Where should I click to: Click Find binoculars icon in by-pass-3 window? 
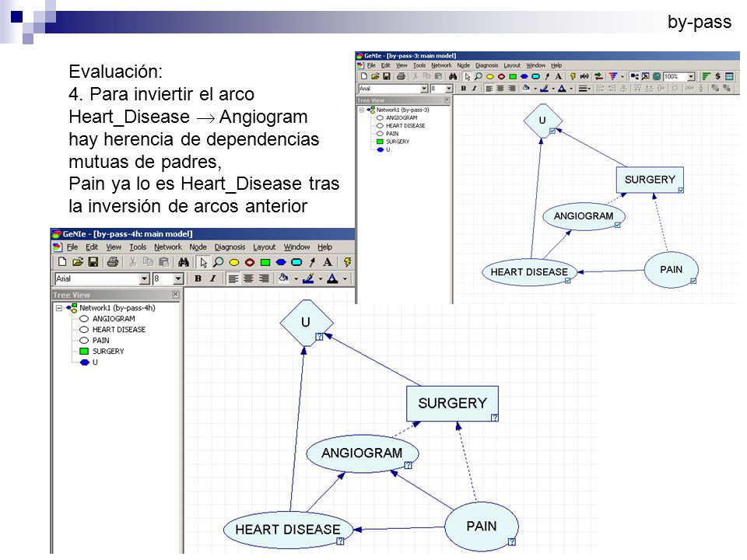coord(453,76)
